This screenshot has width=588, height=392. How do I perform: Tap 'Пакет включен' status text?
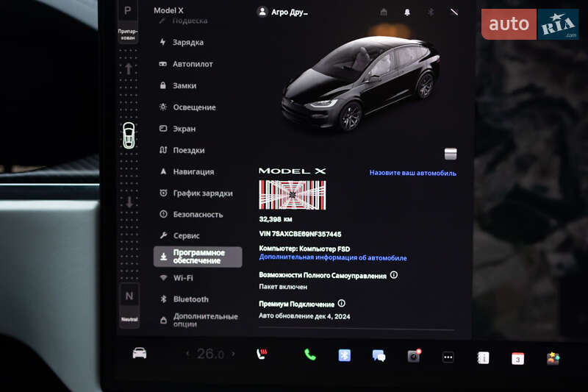coord(283,287)
